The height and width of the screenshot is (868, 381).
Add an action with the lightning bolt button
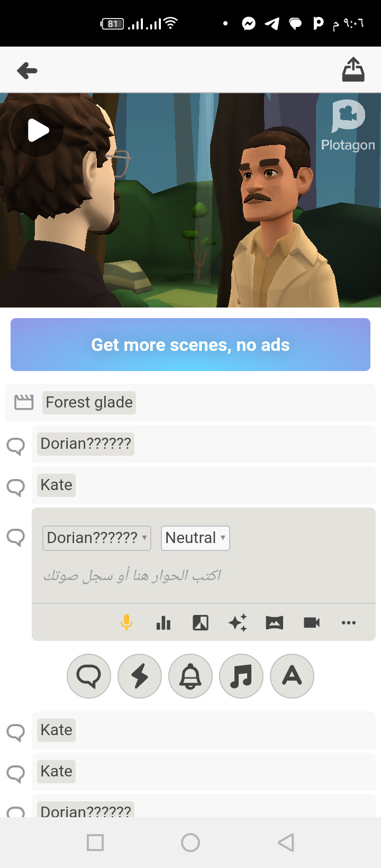pyautogui.click(x=140, y=676)
